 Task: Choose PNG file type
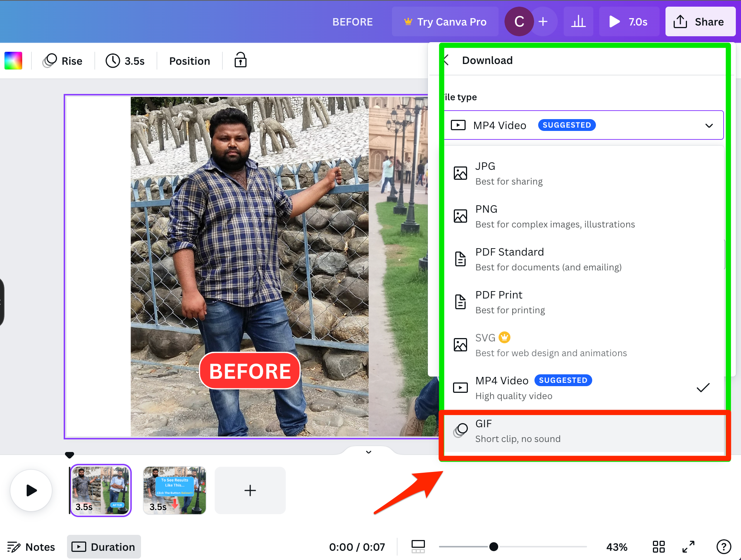click(x=583, y=216)
